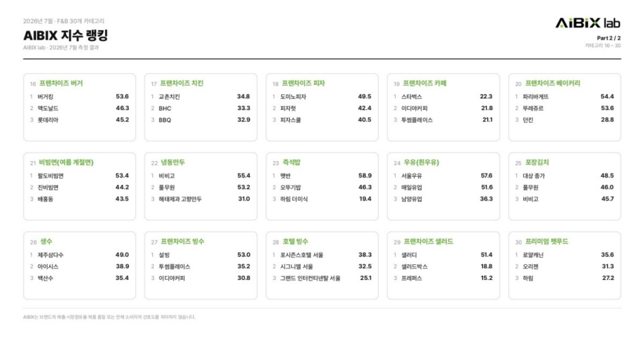
Task: Select the 프리미엄 펫푸드 category title
Action: click(x=547, y=241)
